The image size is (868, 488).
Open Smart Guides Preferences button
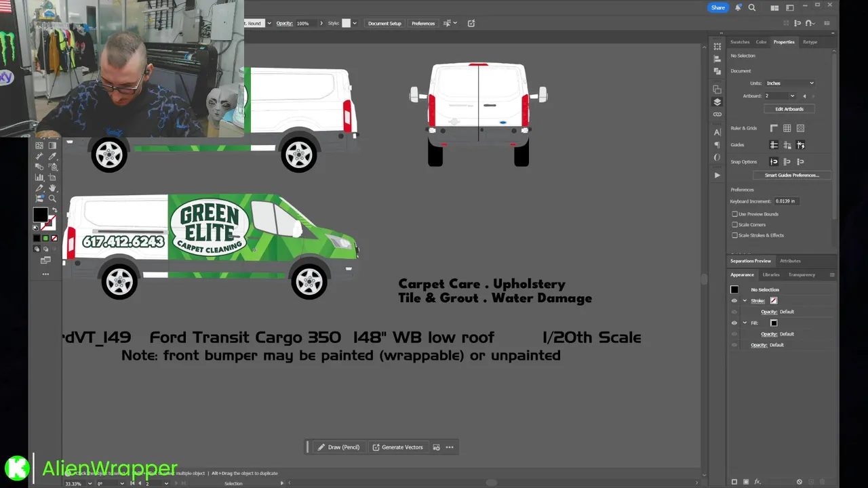click(792, 176)
